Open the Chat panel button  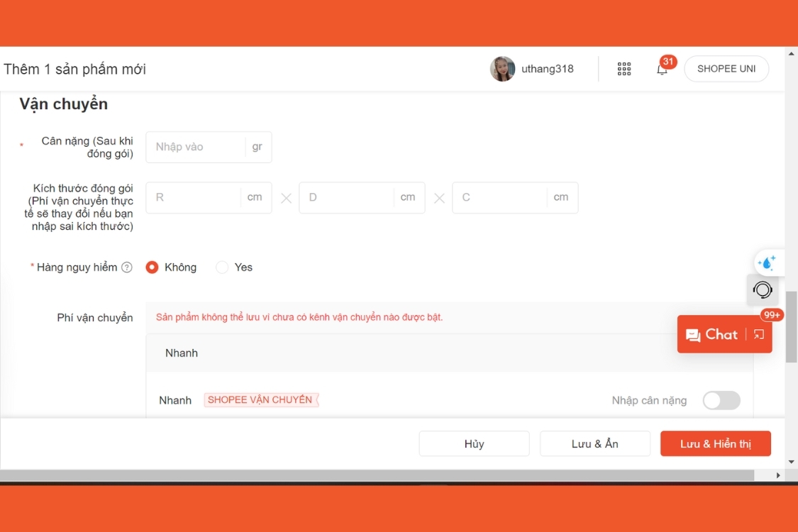click(x=712, y=335)
